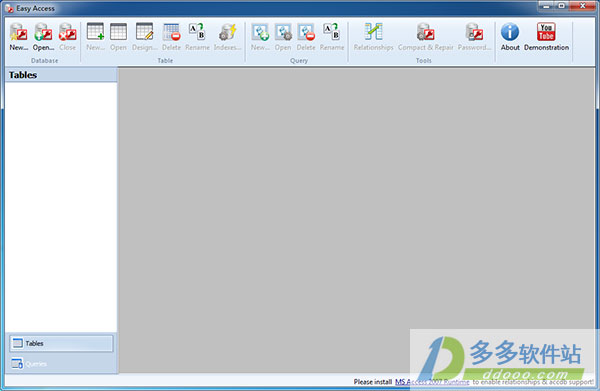This screenshot has height=391, width=600.
Task: Set database Password
Action: (474, 37)
